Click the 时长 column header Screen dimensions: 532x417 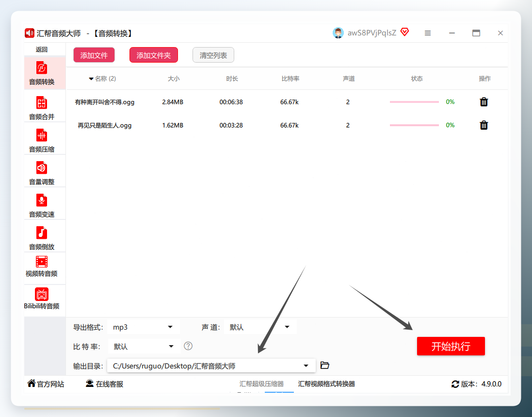coord(232,79)
